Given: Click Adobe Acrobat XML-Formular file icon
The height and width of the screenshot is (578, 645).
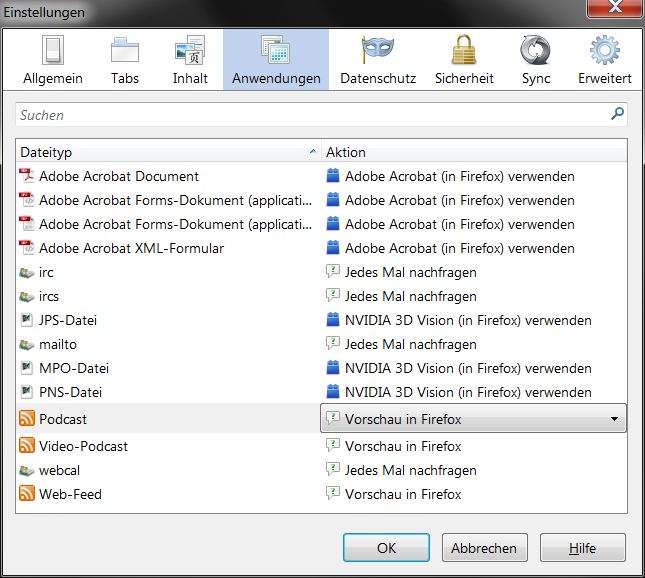Looking at the screenshot, I should point(27,248).
